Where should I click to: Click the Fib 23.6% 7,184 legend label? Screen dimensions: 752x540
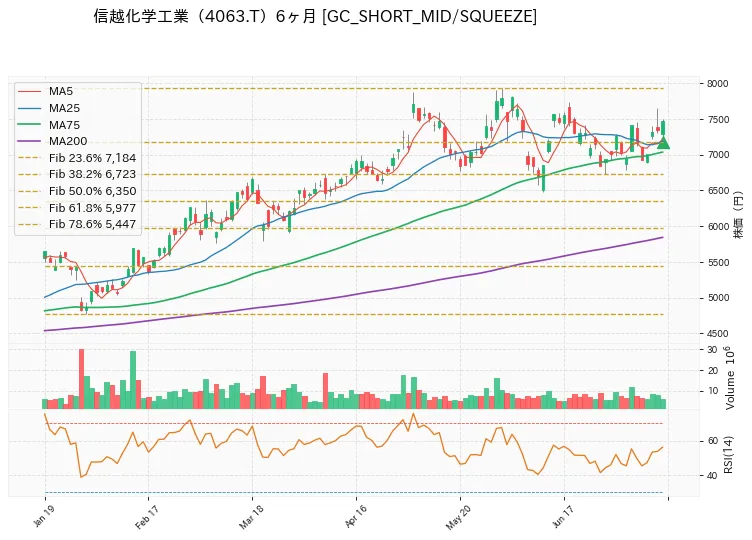click(92, 158)
